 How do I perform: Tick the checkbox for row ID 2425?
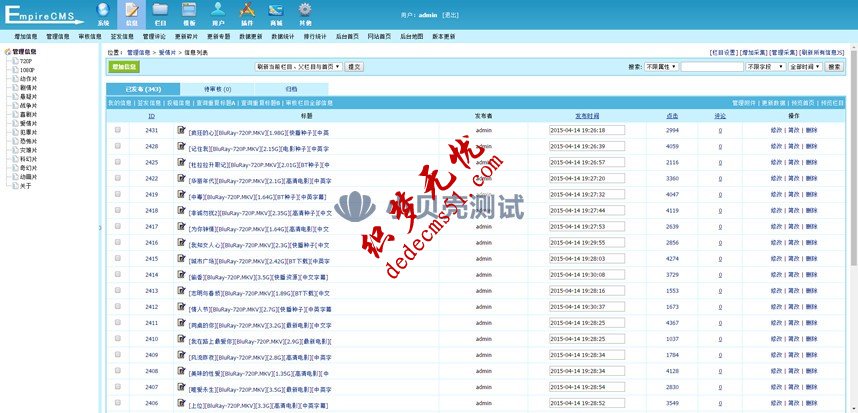coord(118,162)
